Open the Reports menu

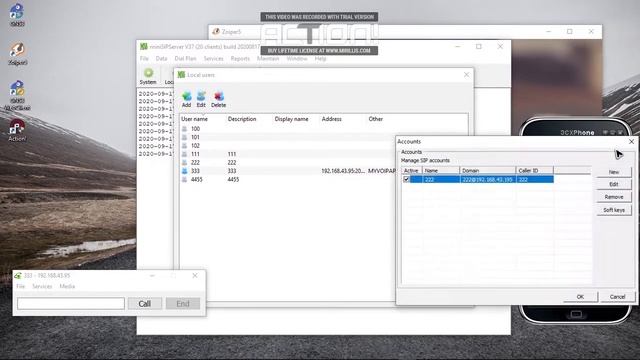[240, 59]
